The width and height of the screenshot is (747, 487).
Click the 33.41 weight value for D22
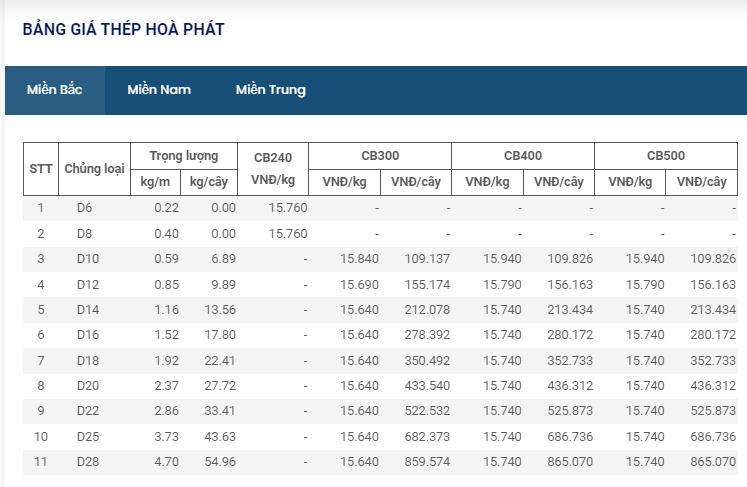217,411
